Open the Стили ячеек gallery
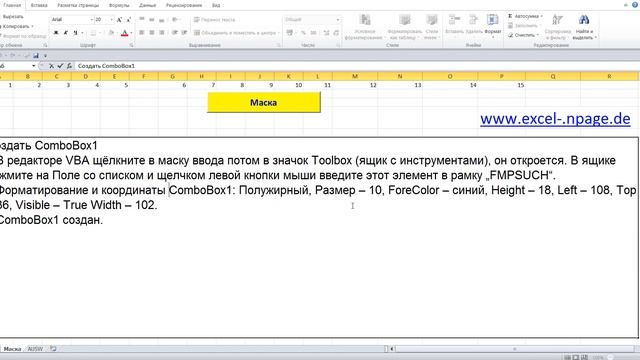 431,27
